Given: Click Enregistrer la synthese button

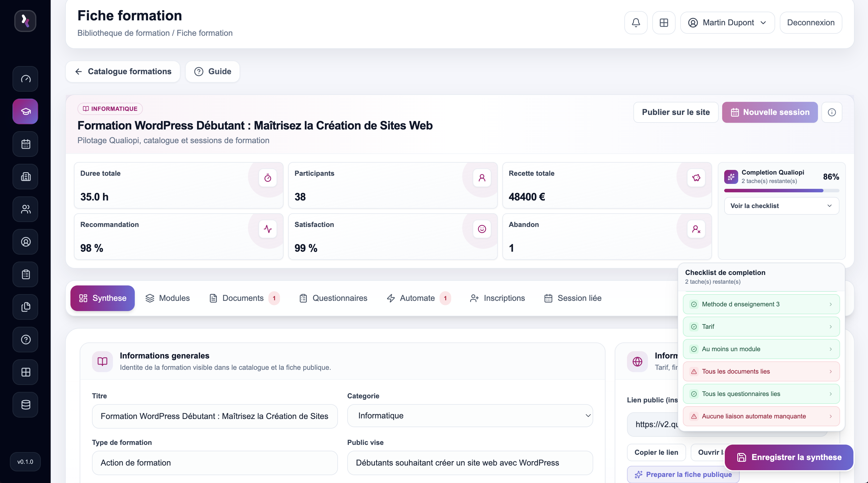Looking at the screenshot, I should [x=789, y=457].
